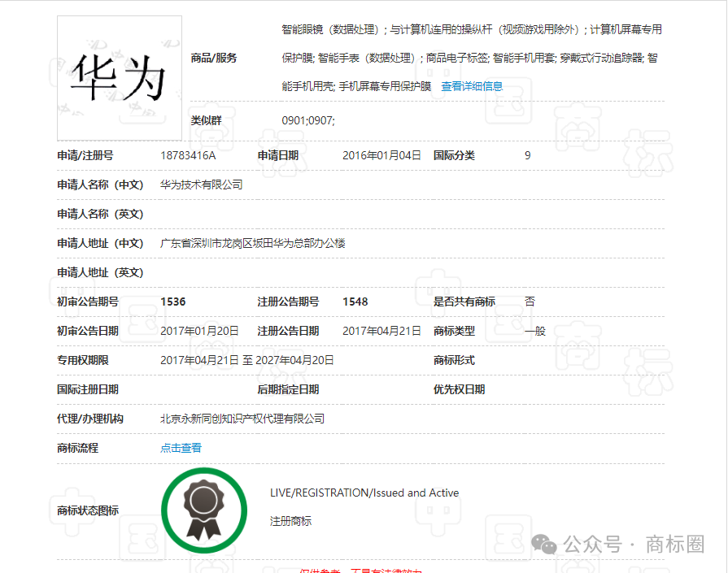Click the 华为 trademark image thumbnail
Viewport: 728px width, 573px height.
[x=120, y=78]
